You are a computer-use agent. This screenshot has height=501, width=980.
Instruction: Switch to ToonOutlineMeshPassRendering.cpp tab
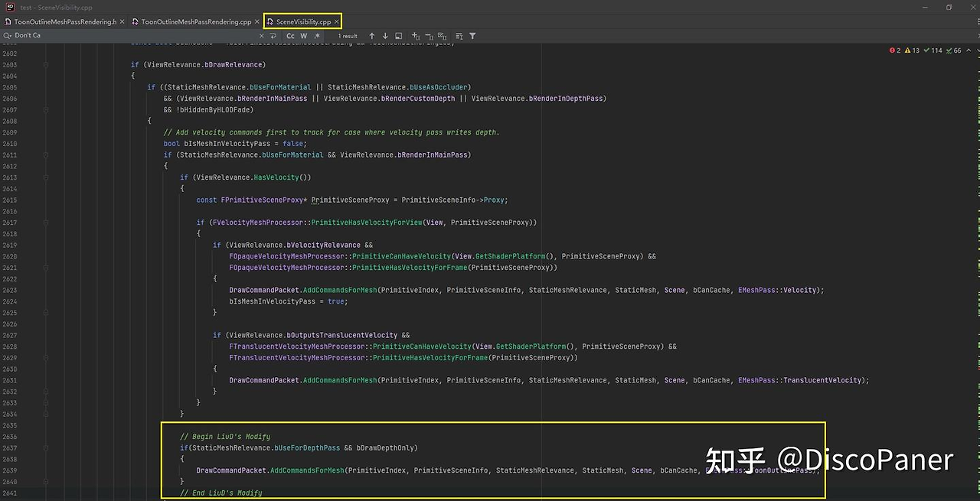click(196, 21)
